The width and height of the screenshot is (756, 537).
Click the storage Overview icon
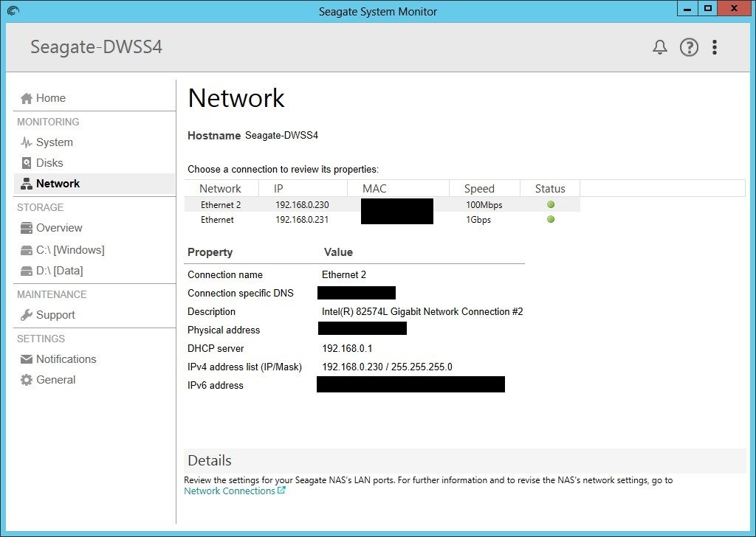click(x=27, y=228)
